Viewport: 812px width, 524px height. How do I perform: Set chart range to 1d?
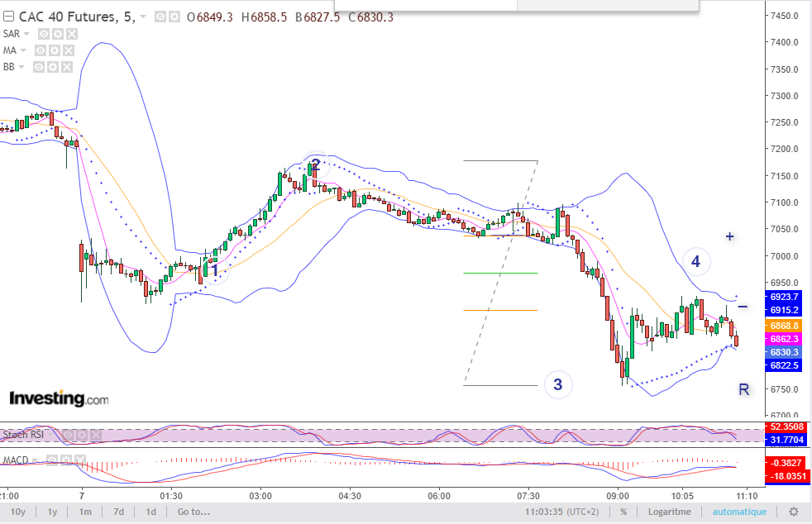coord(150,512)
